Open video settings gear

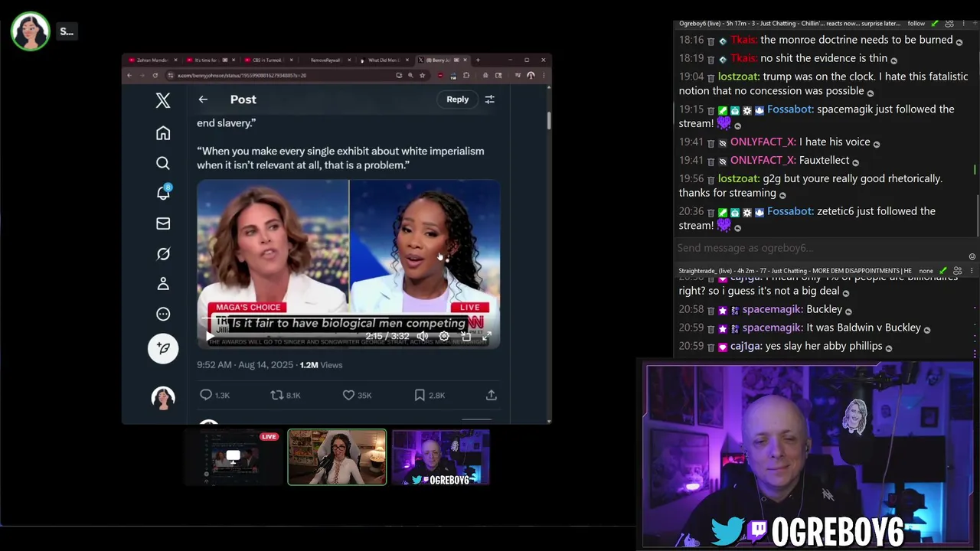point(444,336)
